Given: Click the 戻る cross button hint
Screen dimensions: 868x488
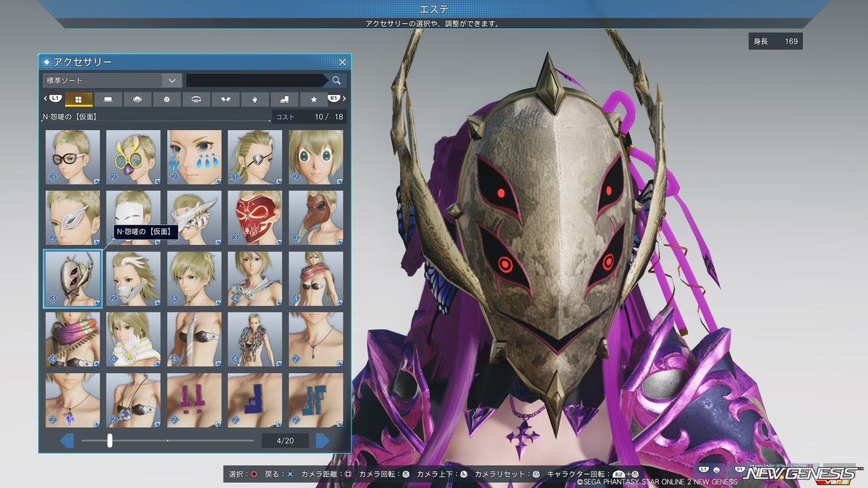Looking at the screenshot, I should coord(280,474).
